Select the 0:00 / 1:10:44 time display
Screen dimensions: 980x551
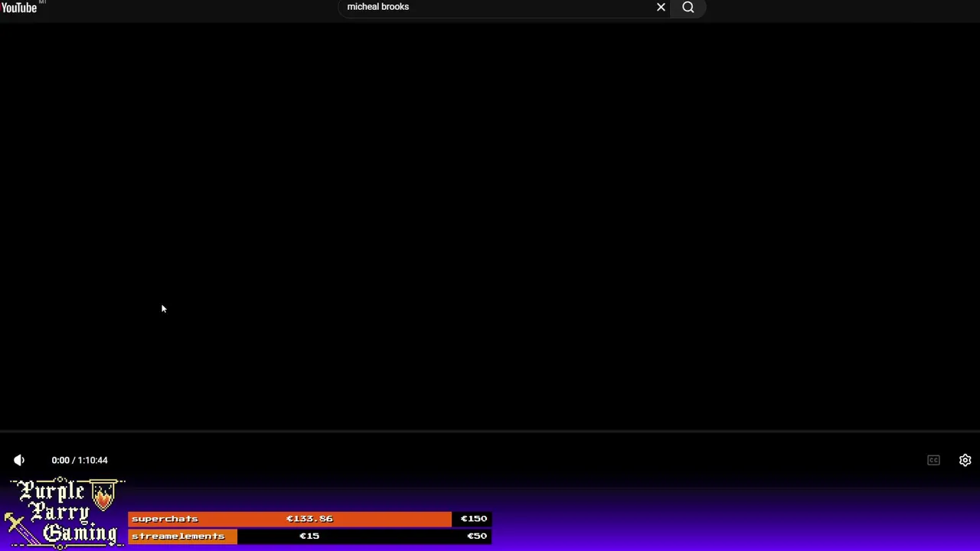click(x=80, y=460)
